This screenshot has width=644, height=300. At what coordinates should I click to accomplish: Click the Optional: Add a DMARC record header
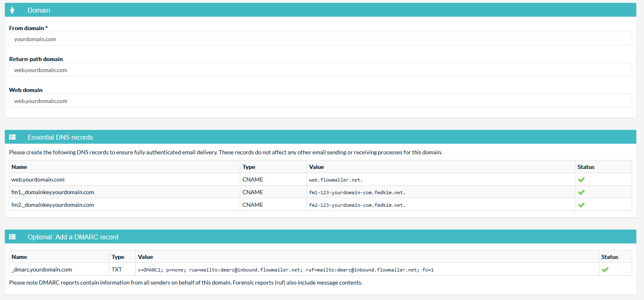click(x=73, y=237)
